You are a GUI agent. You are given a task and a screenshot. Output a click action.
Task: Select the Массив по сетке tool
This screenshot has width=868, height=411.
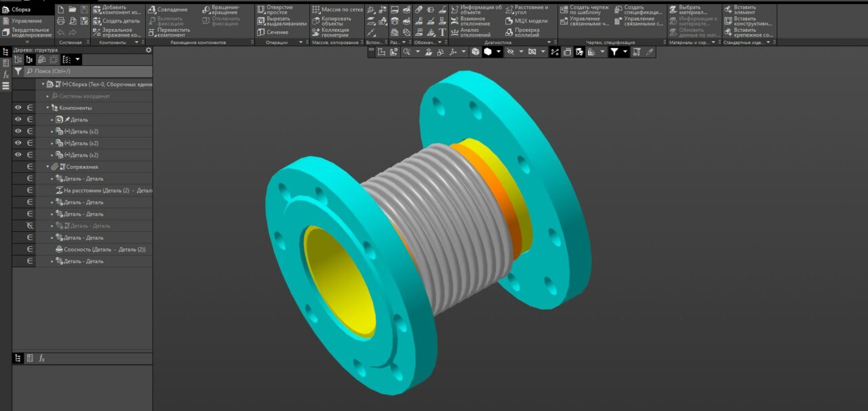337,9
